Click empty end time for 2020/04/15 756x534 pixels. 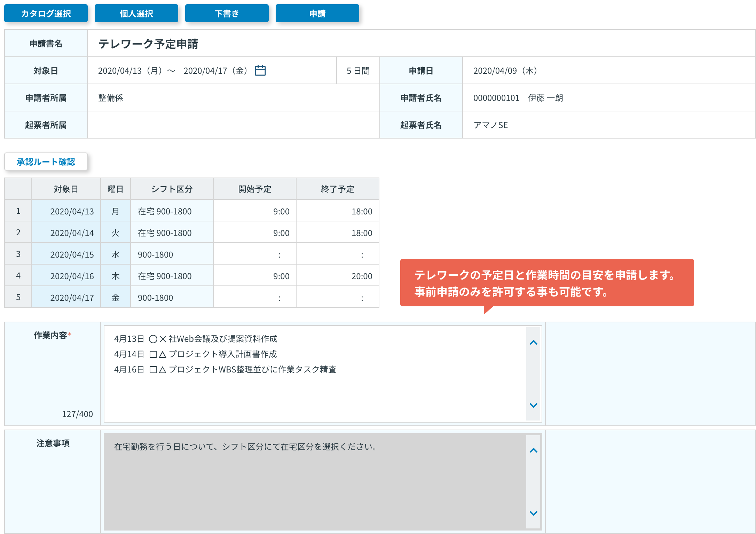click(338, 254)
